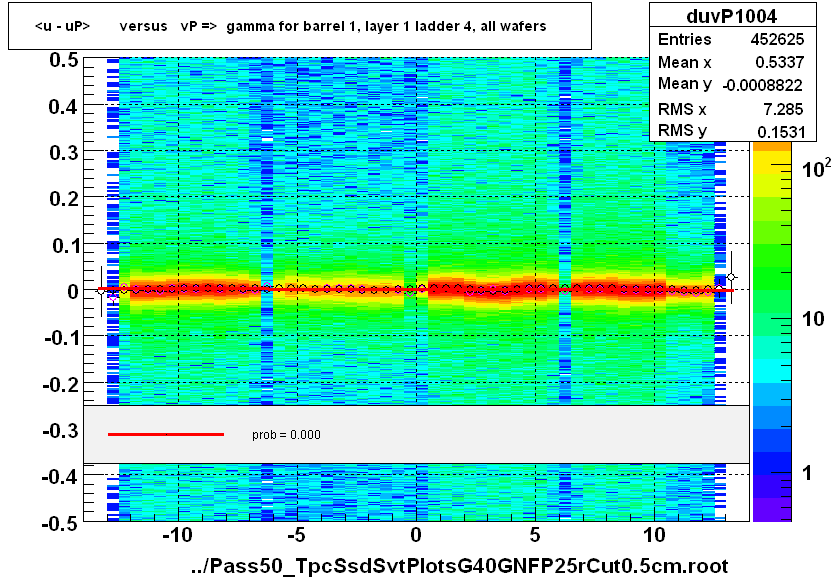This screenshot has width=833, height=579.
Task: Click the x-axis label 0
Action: pyautogui.click(x=416, y=535)
